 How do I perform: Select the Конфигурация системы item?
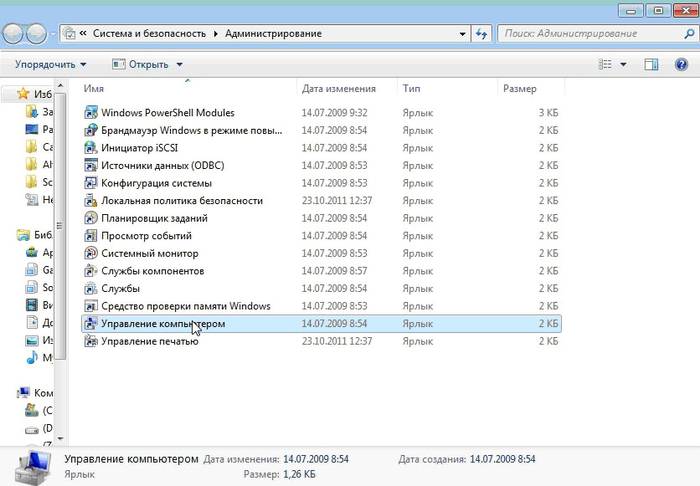(x=156, y=183)
